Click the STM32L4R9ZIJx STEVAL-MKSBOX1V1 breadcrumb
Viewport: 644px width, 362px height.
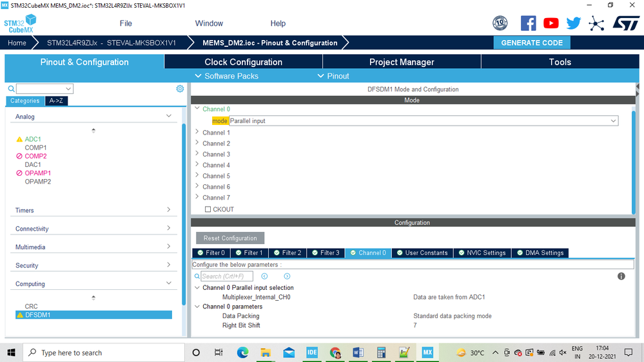coord(112,43)
